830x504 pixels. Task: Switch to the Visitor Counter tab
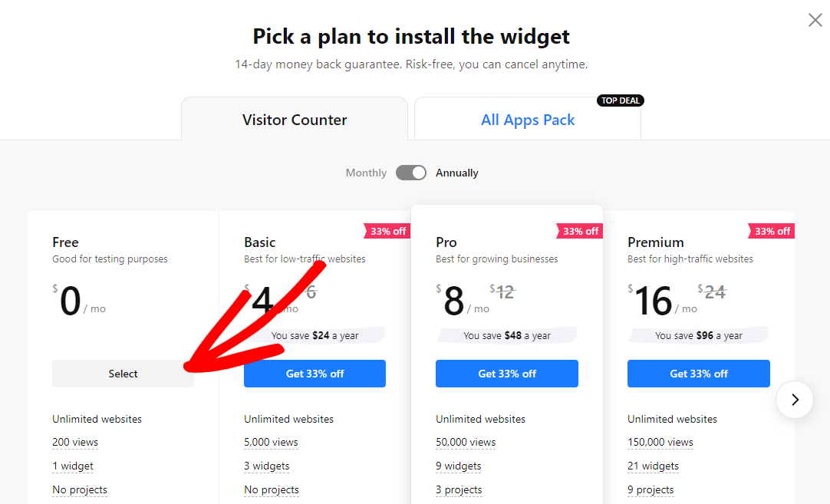[x=295, y=120]
